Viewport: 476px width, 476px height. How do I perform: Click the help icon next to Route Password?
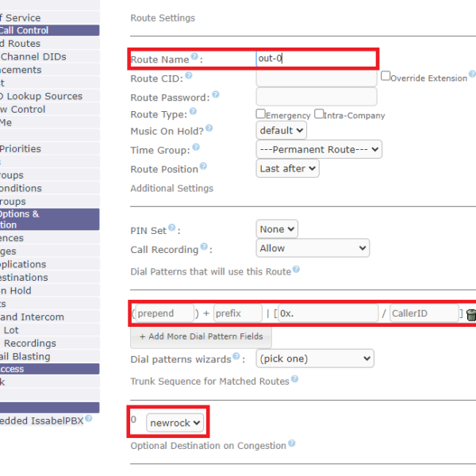[x=215, y=95]
